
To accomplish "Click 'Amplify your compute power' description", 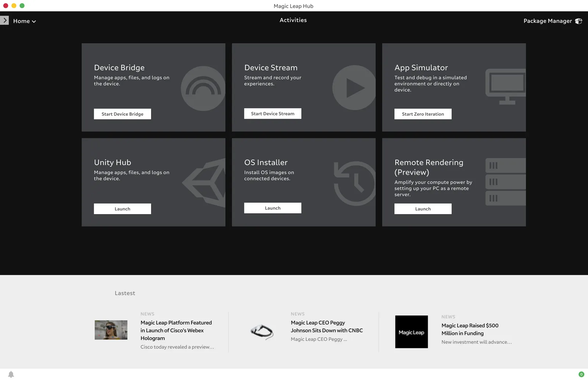I will point(433,188).
